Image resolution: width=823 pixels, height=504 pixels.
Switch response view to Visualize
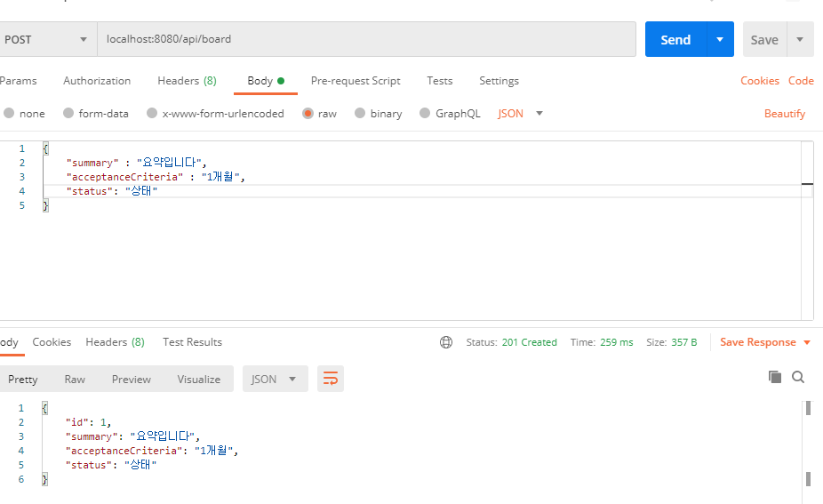pyautogui.click(x=199, y=379)
